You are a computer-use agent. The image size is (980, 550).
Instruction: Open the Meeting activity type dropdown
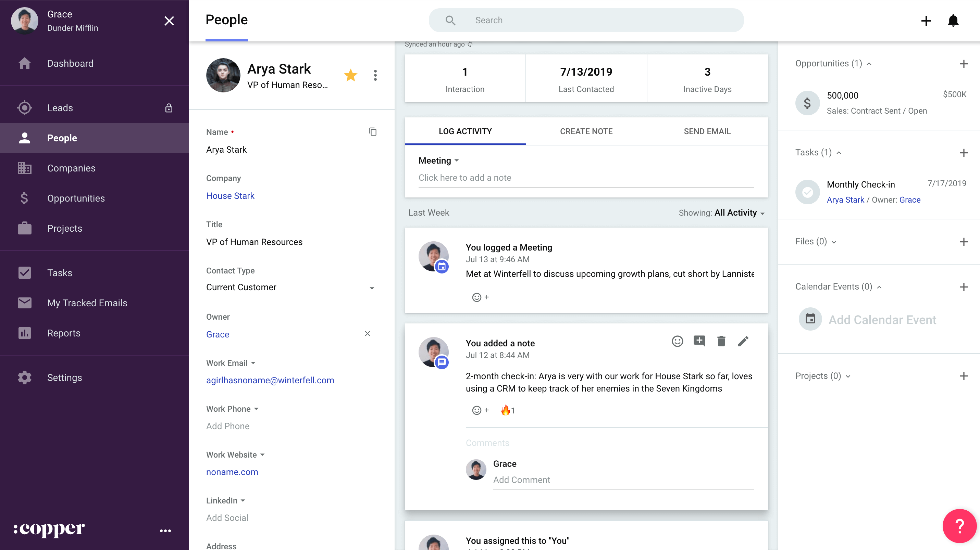[x=439, y=161]
